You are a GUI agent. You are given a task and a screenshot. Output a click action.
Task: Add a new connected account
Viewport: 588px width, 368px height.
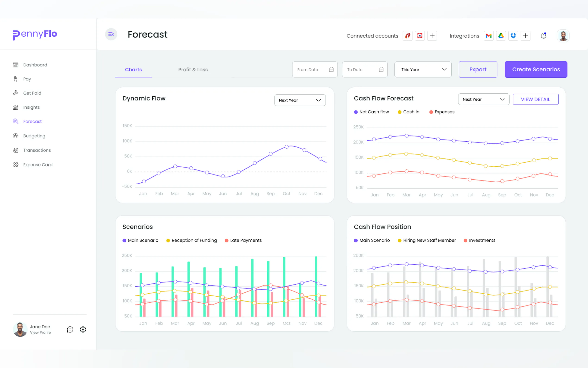432,36
